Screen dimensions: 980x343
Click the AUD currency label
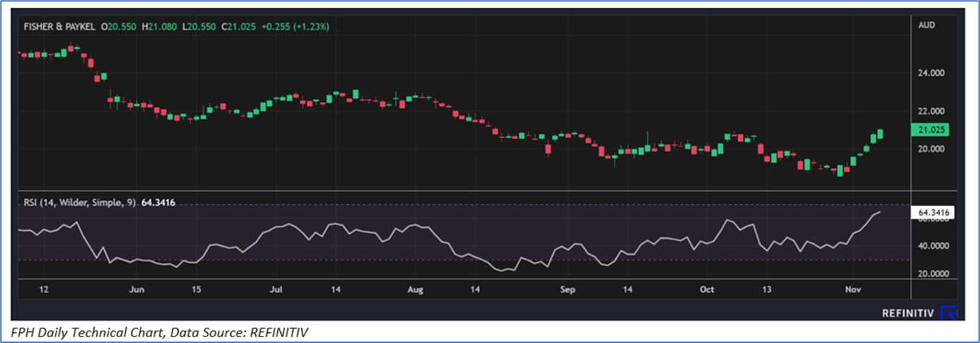926,25
